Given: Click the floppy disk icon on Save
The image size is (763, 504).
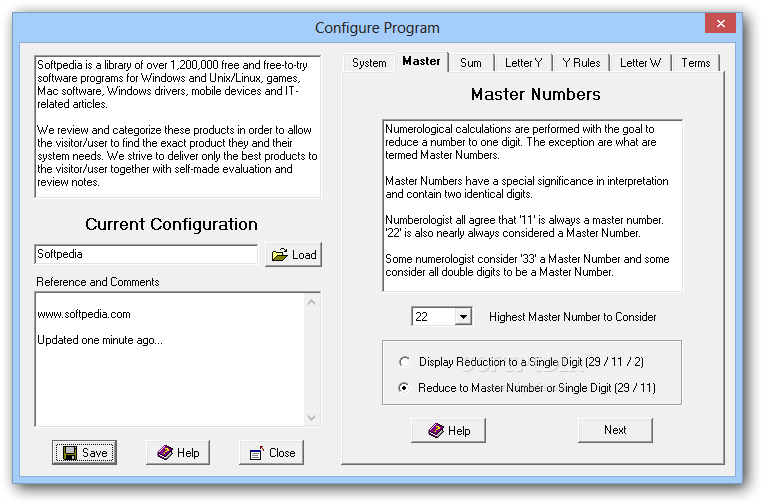Looking at the screenshot, I should pyautogui.click(x=70, y=453).
